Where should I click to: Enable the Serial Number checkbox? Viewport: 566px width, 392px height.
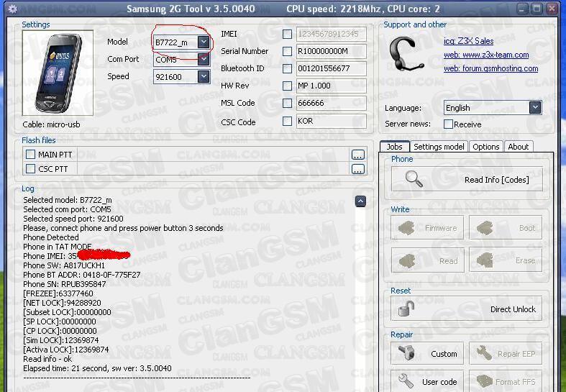pyautogui.click(x=288, y=51)
